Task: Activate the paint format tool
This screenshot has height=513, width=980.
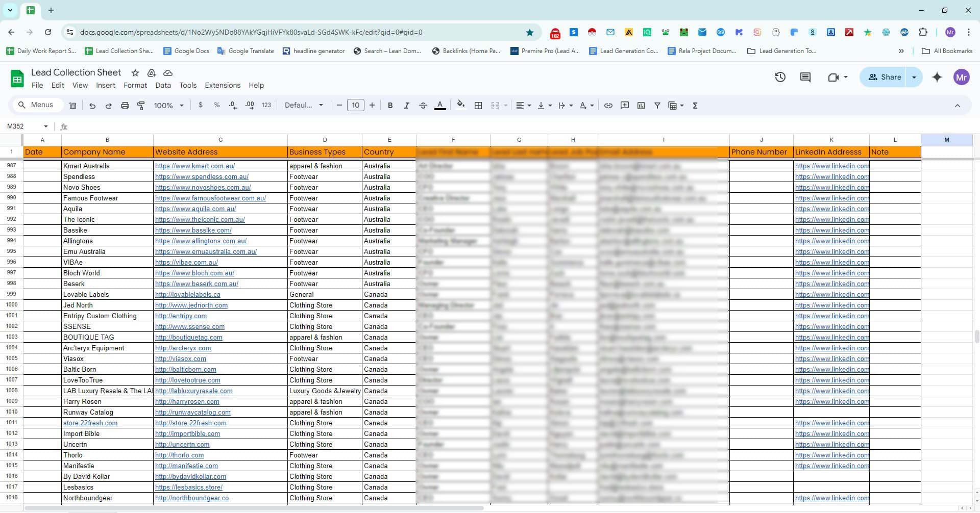Action: tap(141, 106)
